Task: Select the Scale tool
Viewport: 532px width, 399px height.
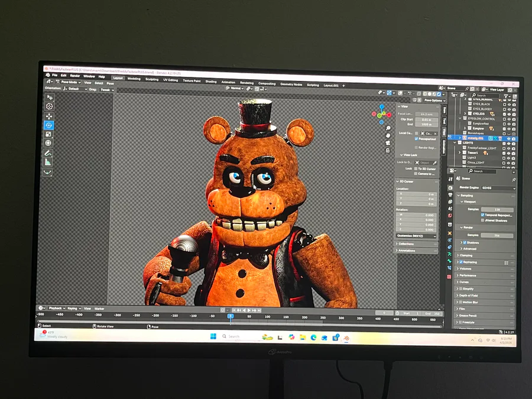Action: coord(48,134)
